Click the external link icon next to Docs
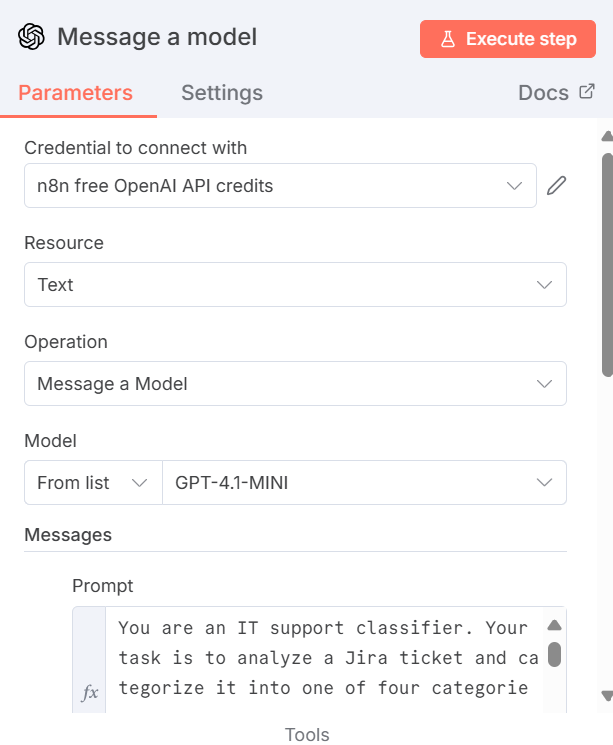 pos(587,93)
